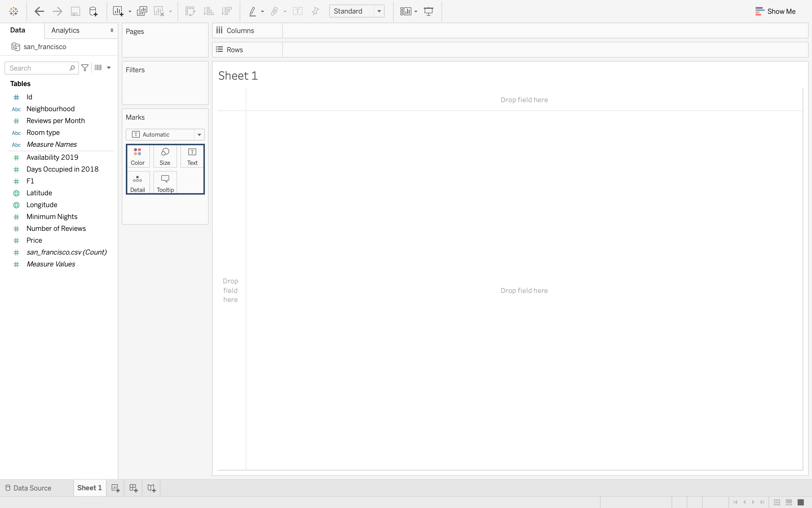Click the Save disk icon
The image size is (812, 508).
76,11
